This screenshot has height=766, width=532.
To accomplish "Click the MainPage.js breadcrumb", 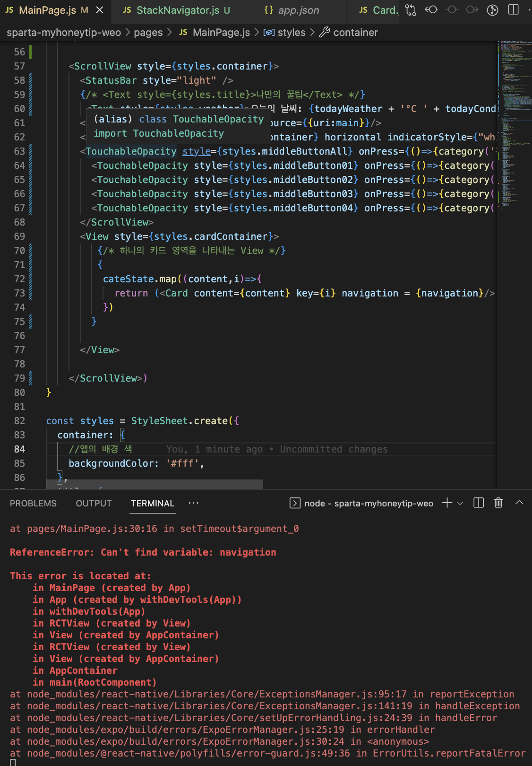I will [x=215, y=32].
